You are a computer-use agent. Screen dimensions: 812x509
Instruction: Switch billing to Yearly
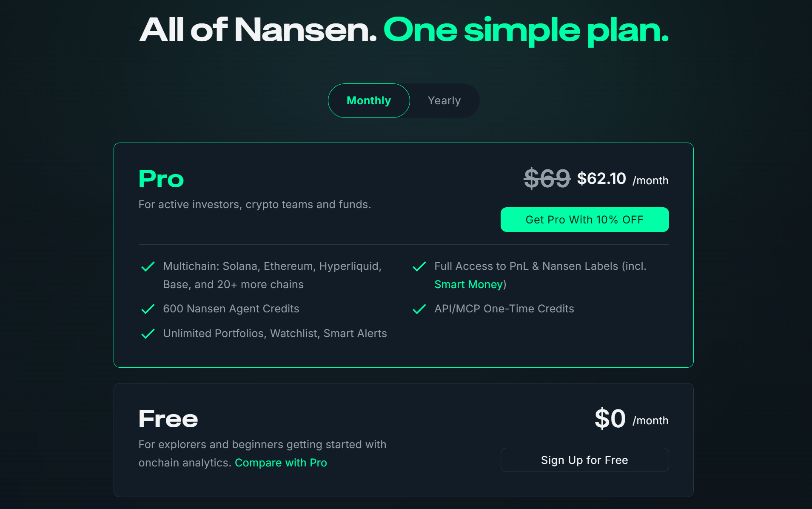[x=444, y=100]
